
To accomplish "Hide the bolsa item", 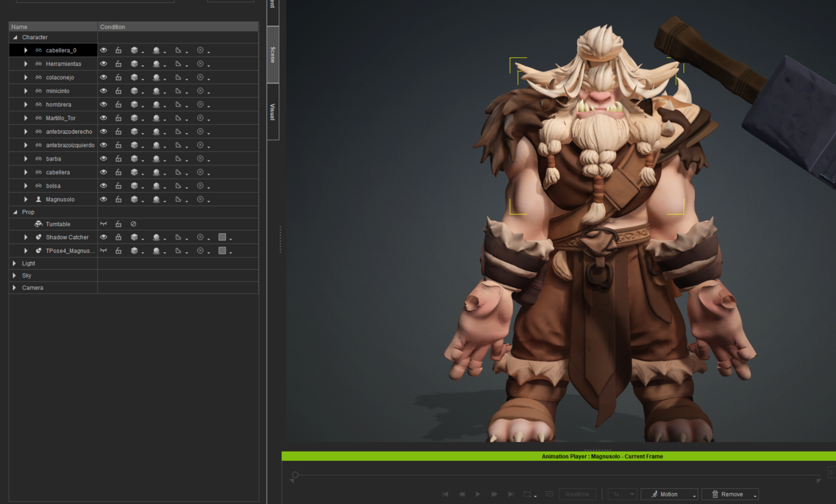I will click(103, 186).
